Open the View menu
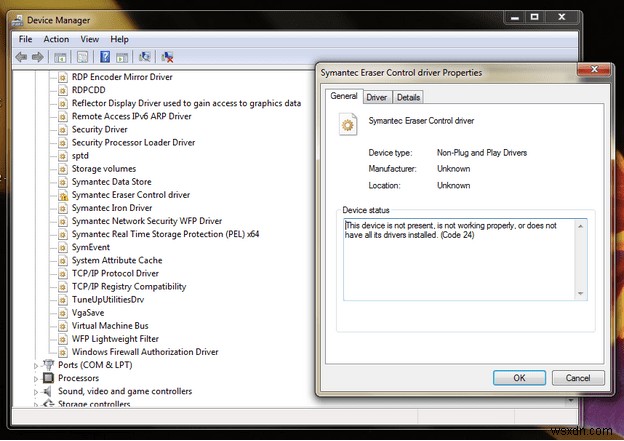The width and height of the screenshot is (624, 441). tap(89, 39)
